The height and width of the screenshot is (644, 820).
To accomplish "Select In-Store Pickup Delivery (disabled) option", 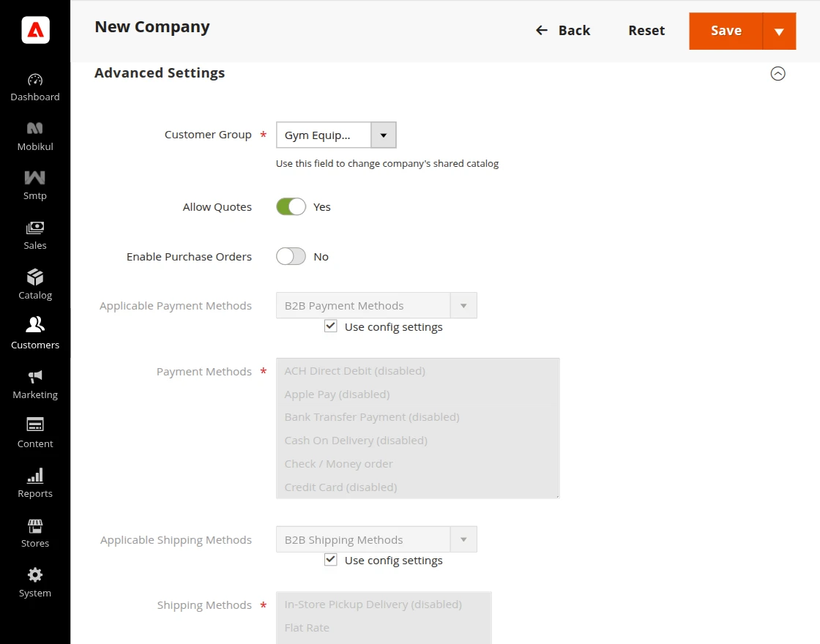I will coord(384,604).
